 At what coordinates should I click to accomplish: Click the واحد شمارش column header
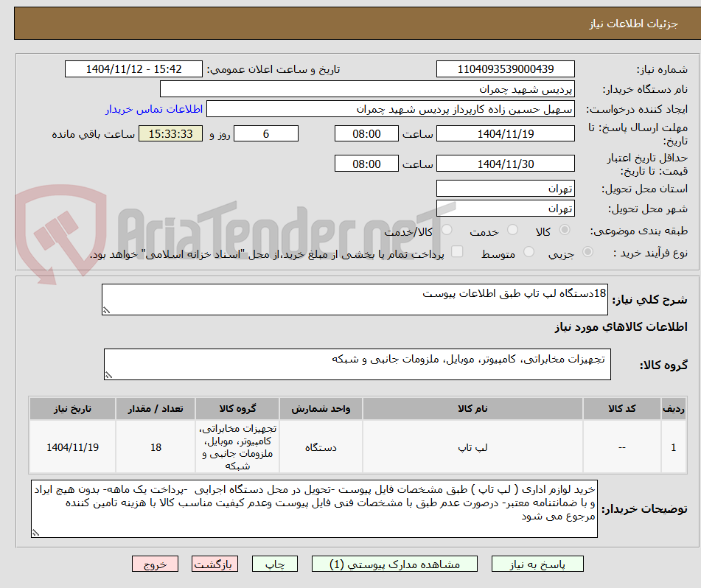click(x=321, y=409)
